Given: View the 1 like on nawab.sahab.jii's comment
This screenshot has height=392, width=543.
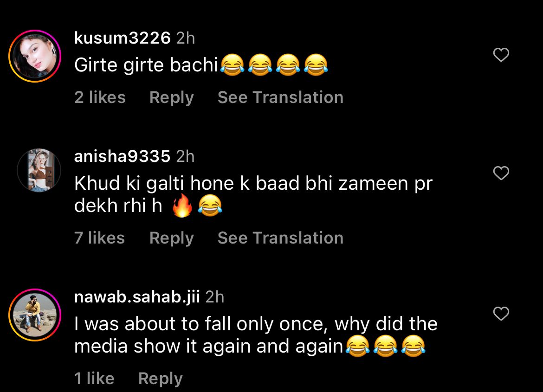Looking at the screenshot, I should pos(94,379).
